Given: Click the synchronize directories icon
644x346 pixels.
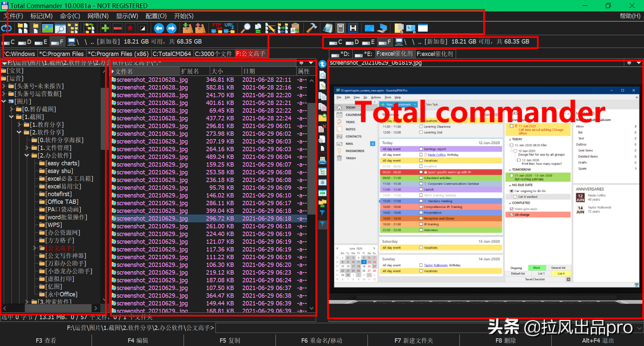Looking at the screenshot, I should click(283, 28).
